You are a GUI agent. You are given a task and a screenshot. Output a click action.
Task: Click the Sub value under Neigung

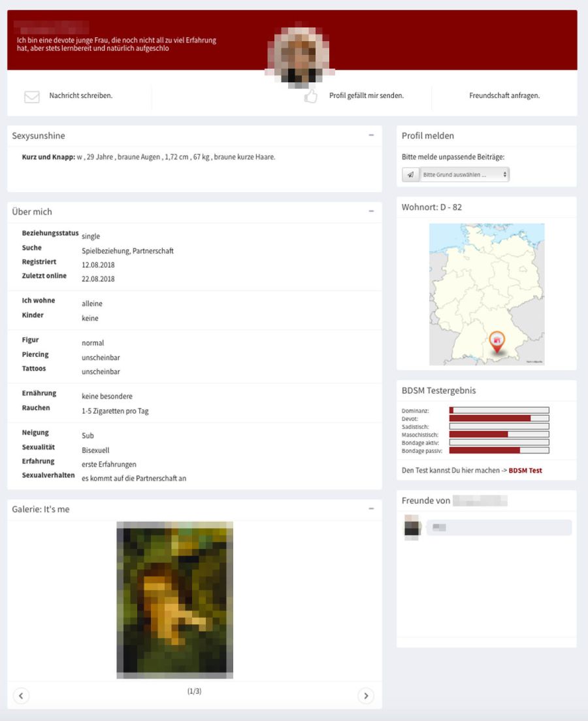coord(88,435)
